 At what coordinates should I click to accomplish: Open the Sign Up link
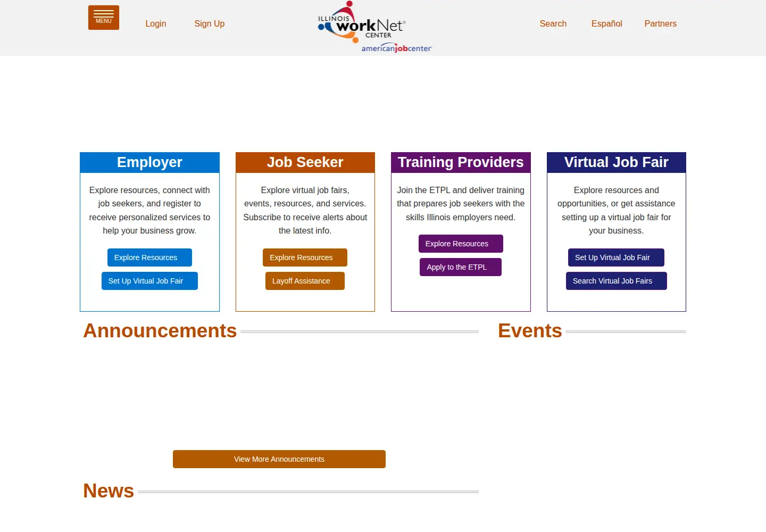pos(210,23)
